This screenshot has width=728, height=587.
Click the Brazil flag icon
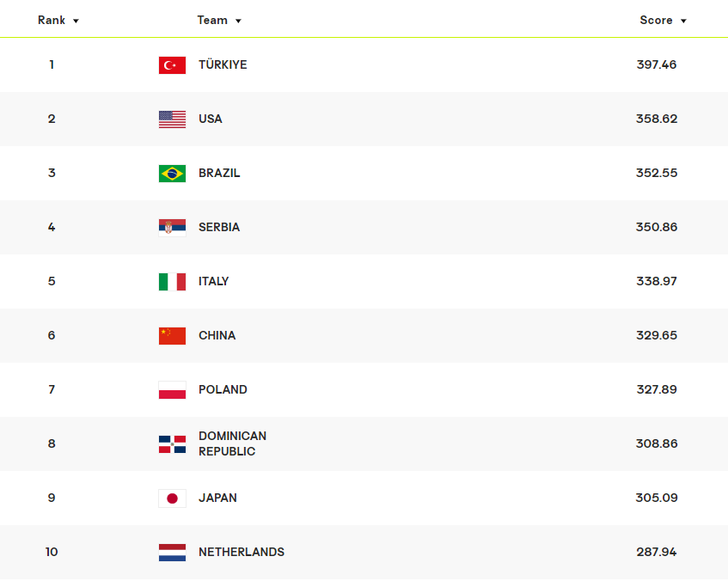click(172, 174)
